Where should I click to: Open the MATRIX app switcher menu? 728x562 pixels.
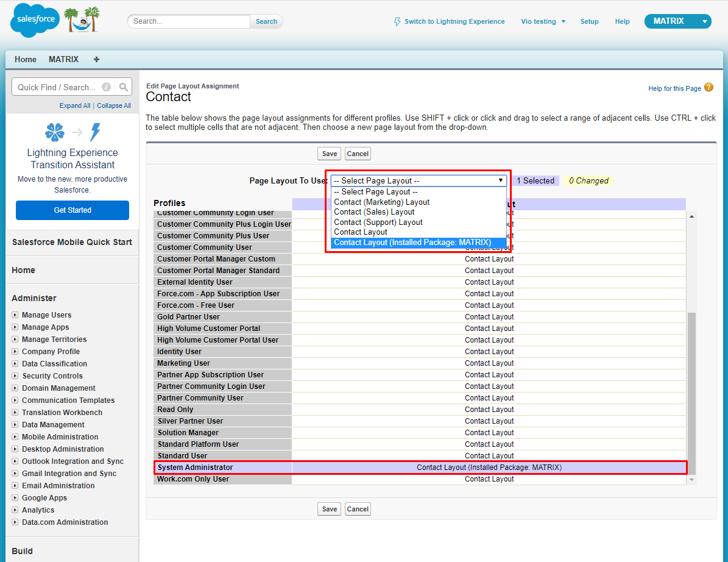[677, 21]
